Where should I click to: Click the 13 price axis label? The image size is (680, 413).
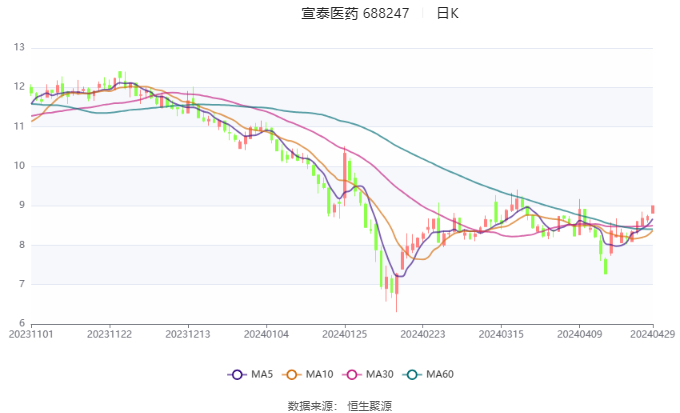click(19, 47)
